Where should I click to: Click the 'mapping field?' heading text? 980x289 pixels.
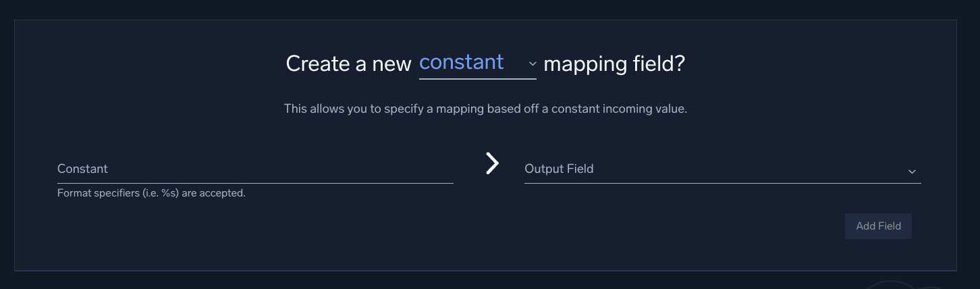(x=614, y=64)
